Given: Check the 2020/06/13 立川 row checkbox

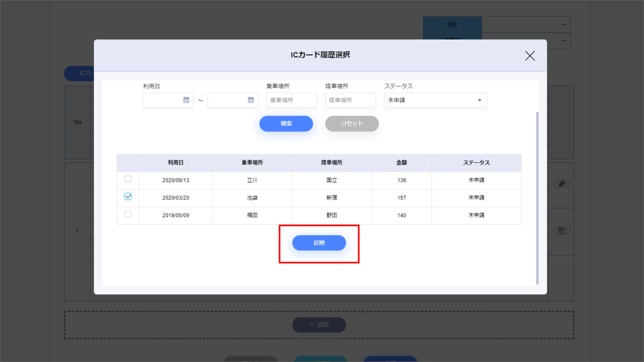Looking at the screenshot, I should coord(128,179).
